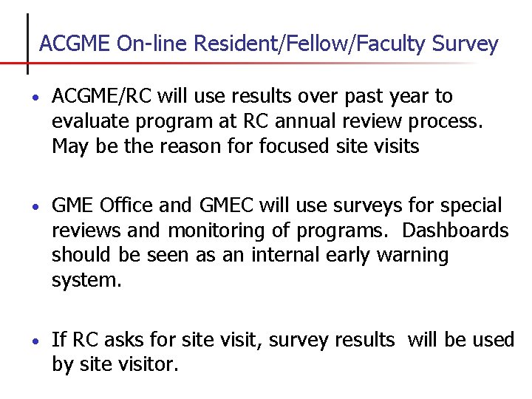532x399 pixels.
Task: Click the line 'should be seen as an internal early warning'
Action: [250, 256]
